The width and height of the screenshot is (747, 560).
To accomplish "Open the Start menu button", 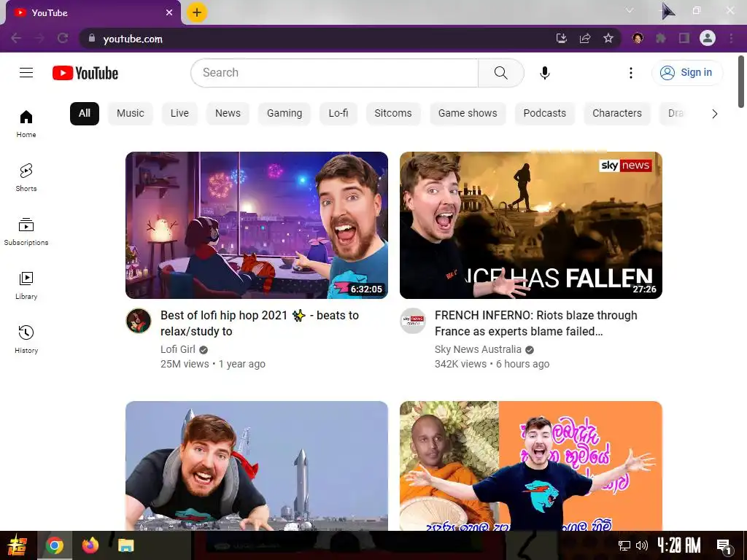I will point(18,545).
